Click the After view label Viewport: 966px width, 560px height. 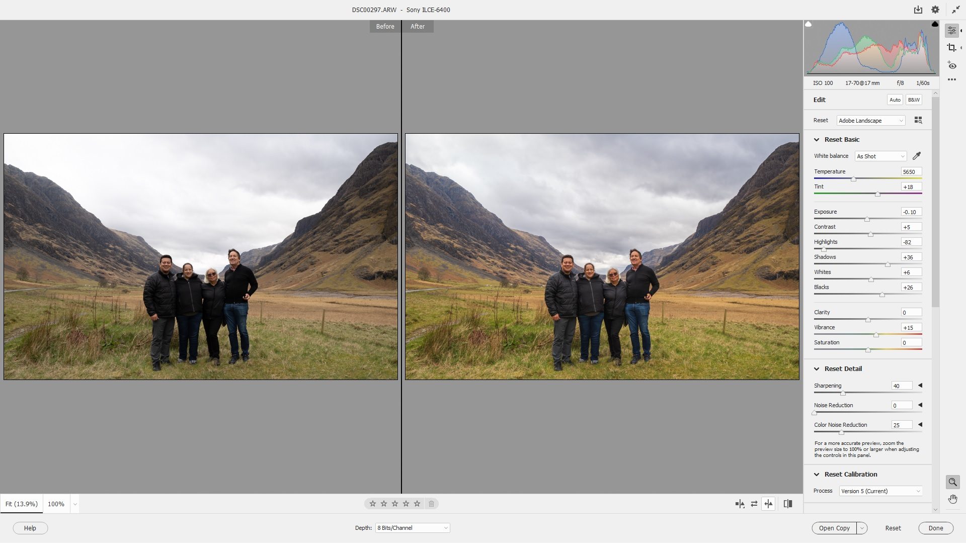(418, 27)
